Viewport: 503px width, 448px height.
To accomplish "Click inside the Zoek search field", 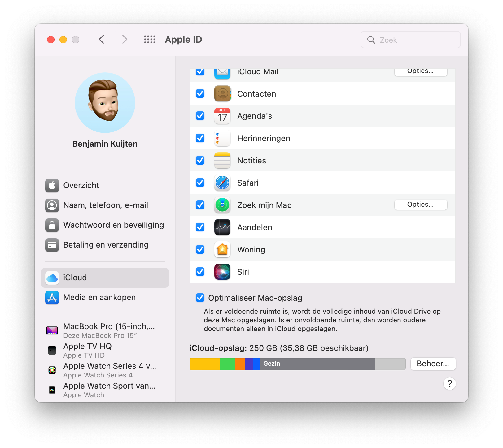I will [x=410, y=40].
